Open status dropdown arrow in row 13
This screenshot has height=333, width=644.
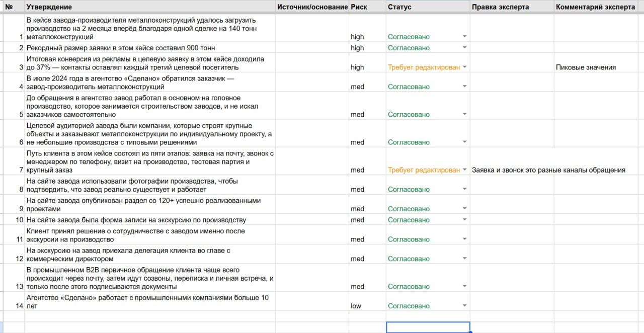click(464, 286)
